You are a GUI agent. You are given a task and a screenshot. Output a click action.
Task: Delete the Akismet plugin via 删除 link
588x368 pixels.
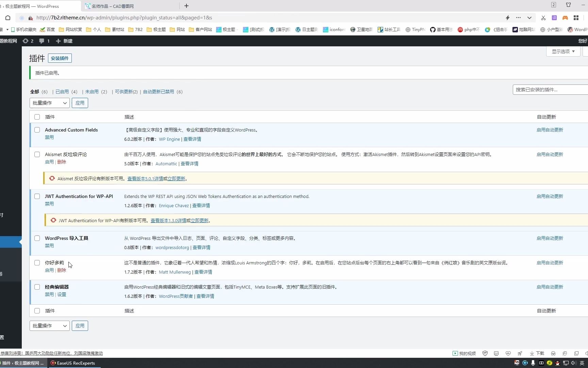tap(62, 162)
